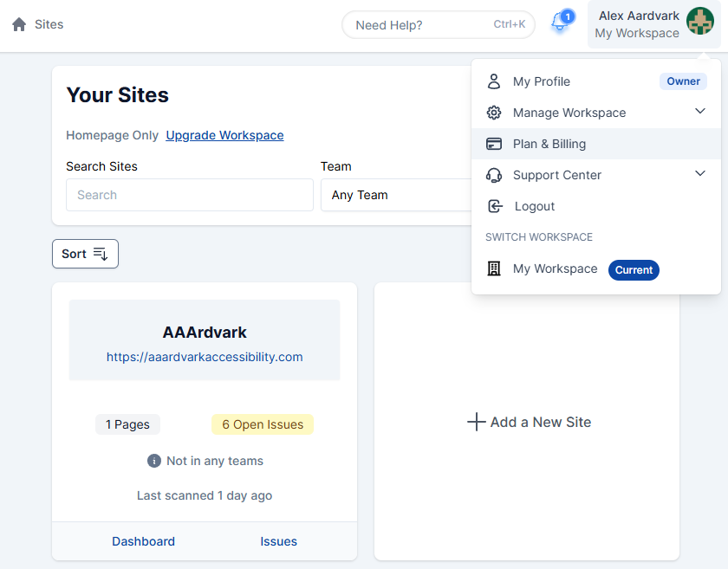
Task: Open the notifications bell icon
Action: [560, 23]
